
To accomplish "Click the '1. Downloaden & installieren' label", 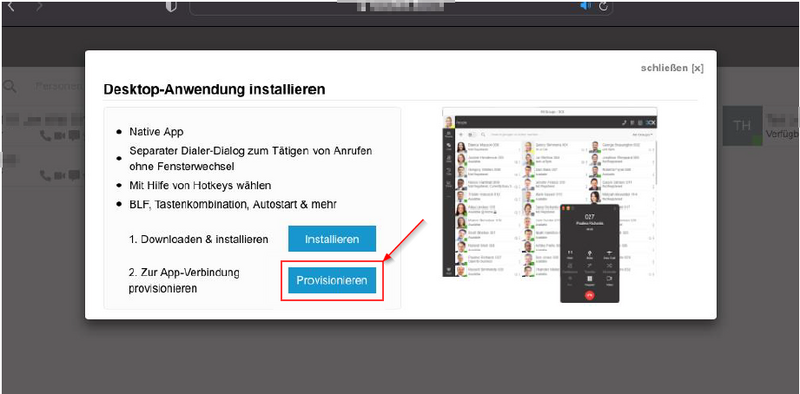I will [198, 239].
